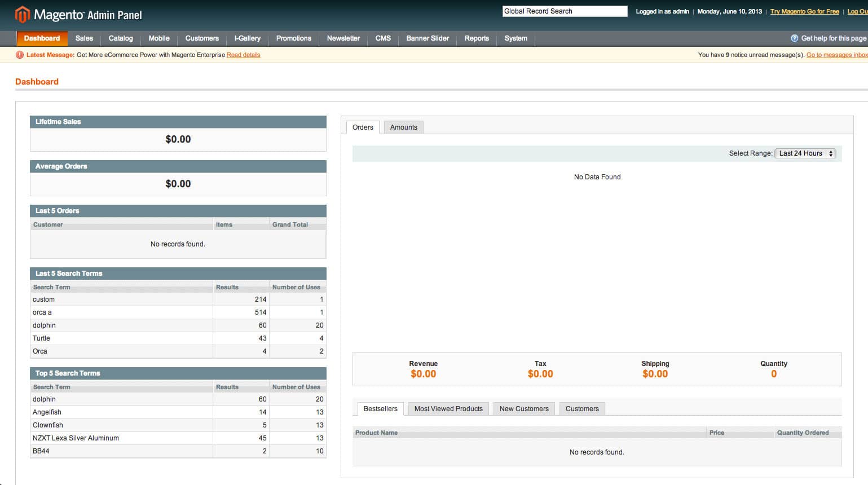Viewport: 868px width, 485px height.
Task: Focus the Global Record Search field
Action: coord(565,11)
